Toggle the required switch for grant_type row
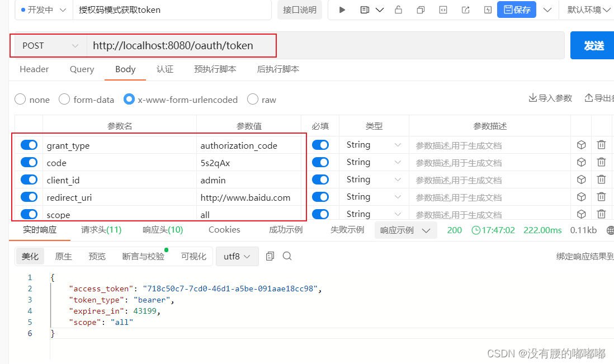614x364 pixels. pyautogui.click(x=320, y=145)
